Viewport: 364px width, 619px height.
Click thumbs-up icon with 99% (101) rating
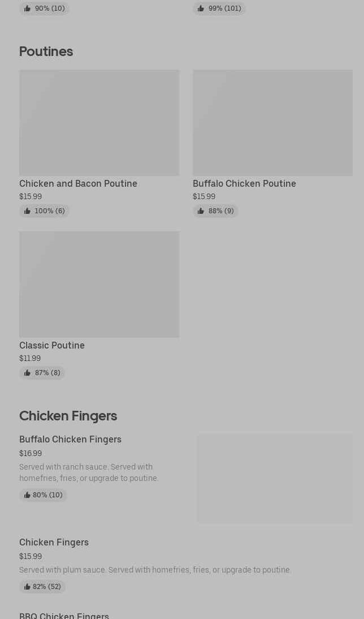(201, 8)
